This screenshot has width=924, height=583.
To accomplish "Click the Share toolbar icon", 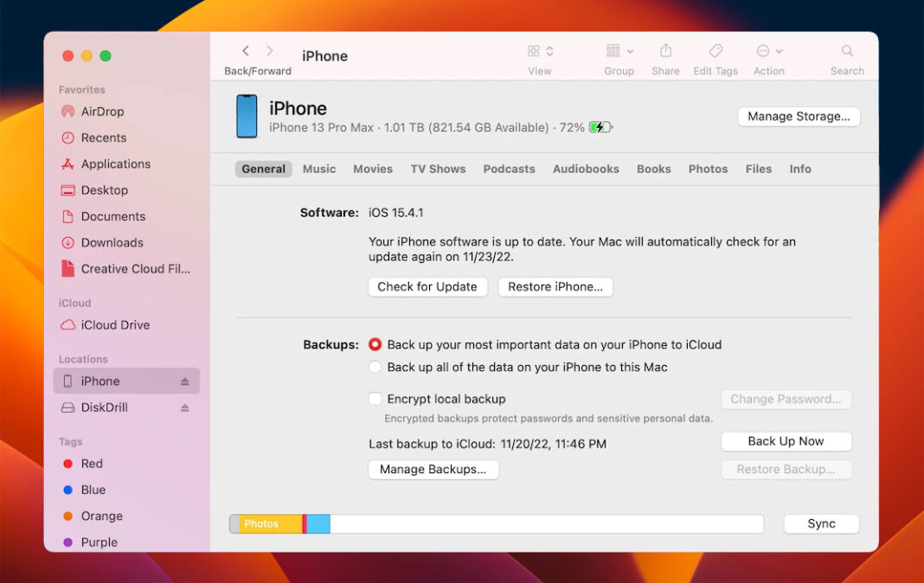I will click(x=665, y=51).
